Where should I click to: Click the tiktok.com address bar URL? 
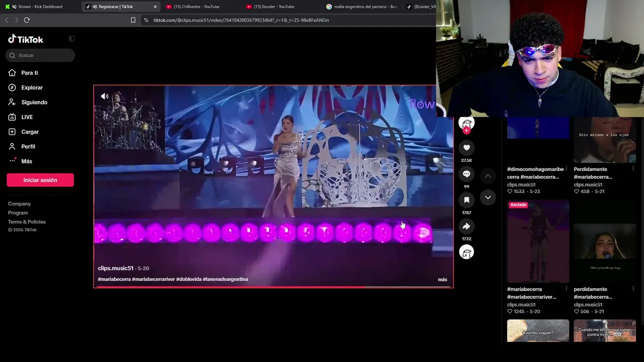241,20
